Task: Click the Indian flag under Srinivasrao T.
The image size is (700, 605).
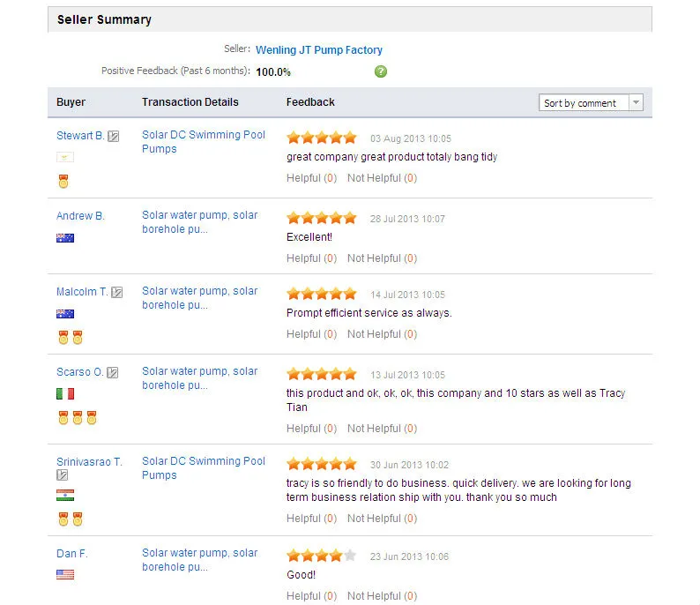Action: pos(65,496)
